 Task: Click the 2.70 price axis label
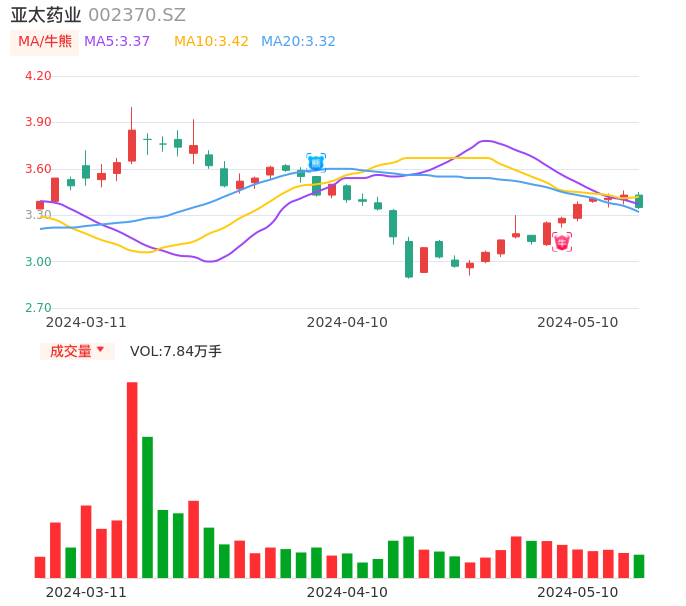[x=38, y=308]
